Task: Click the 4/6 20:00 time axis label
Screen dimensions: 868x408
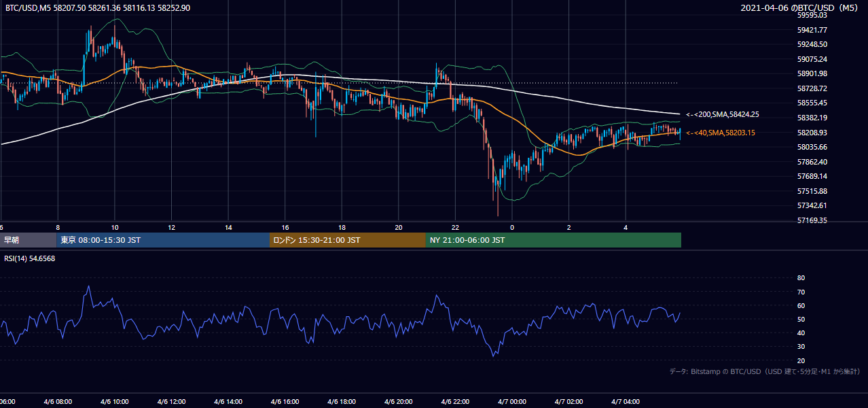Action: click(x=399, y=402)
